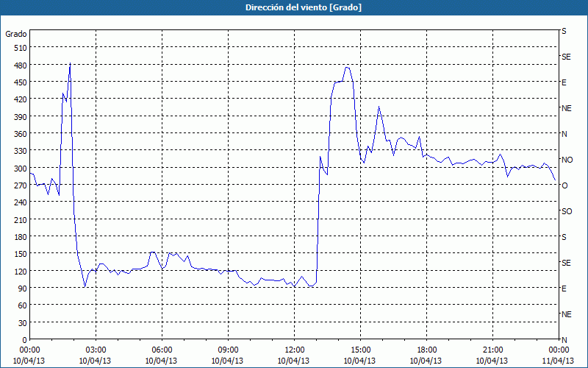Viewport: 588px width, 368px height.
Task: Select the 'S' compass label level with 180
Action: coord(564,237)
